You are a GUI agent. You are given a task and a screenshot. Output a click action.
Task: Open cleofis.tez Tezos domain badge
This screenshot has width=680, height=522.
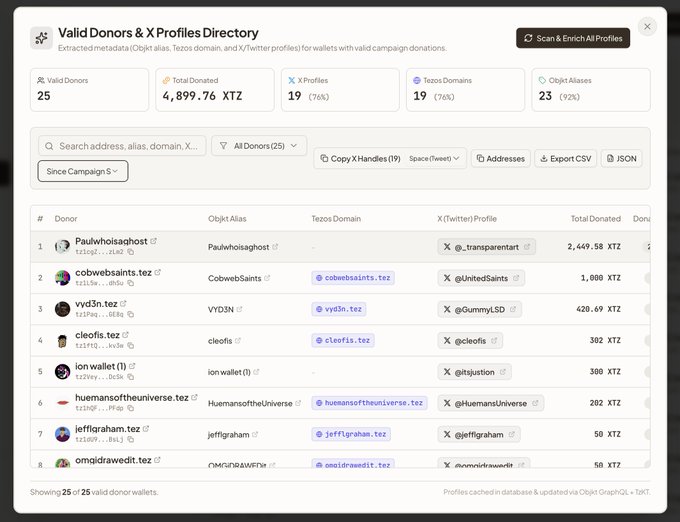pyautogui.click(x=343, y=340)
